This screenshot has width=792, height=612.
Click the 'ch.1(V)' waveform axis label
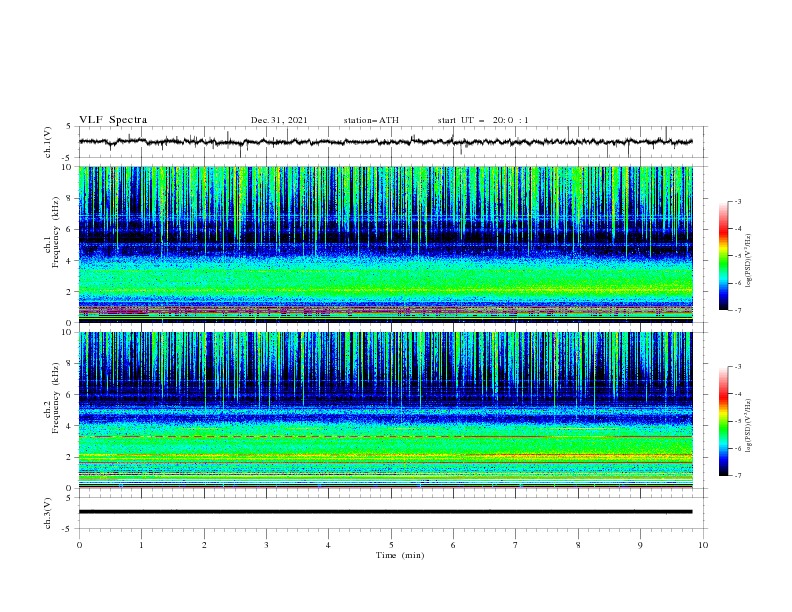pos(48,142)
